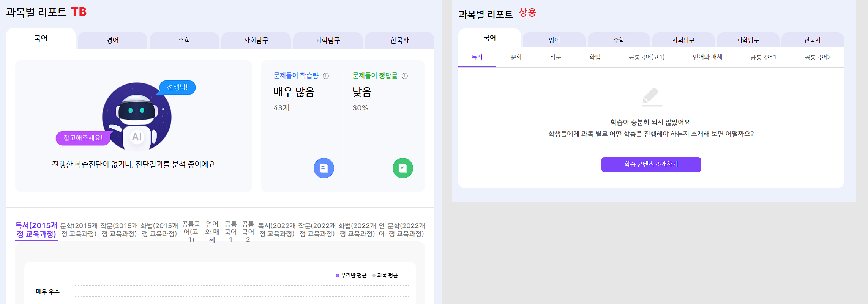Toggle 과목 평균 legend item
The height and width of the screenshot is (304, 868).
pyautogui.click(x=385, y=275)
